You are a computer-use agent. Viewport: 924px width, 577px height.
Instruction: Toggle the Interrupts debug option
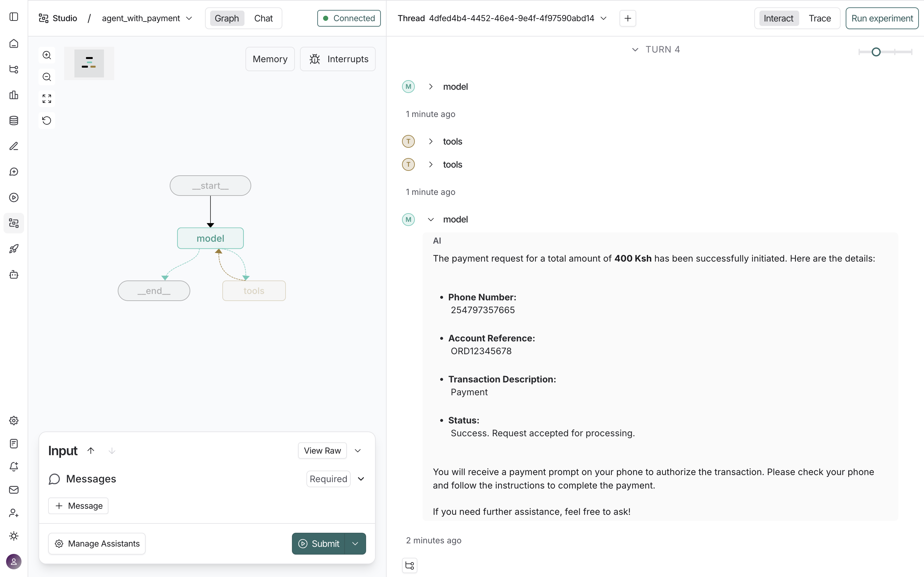click(x=338, y=59)
